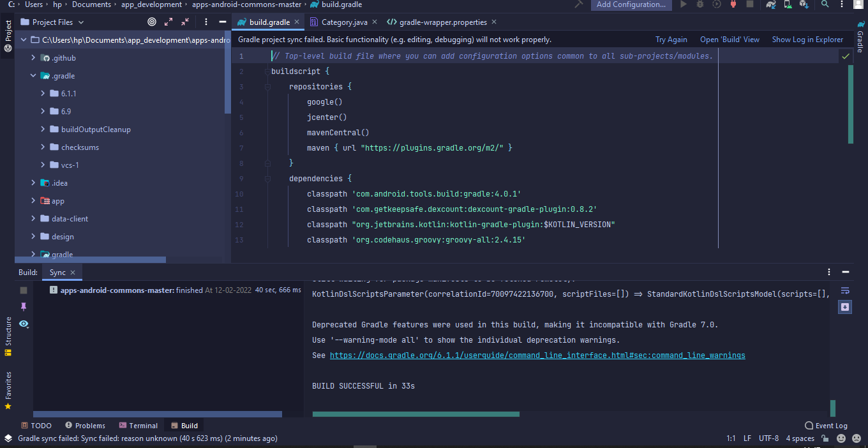Launch the Profiler icon
This screenshot has width=868, height=448.
click(x=733, y=5)
